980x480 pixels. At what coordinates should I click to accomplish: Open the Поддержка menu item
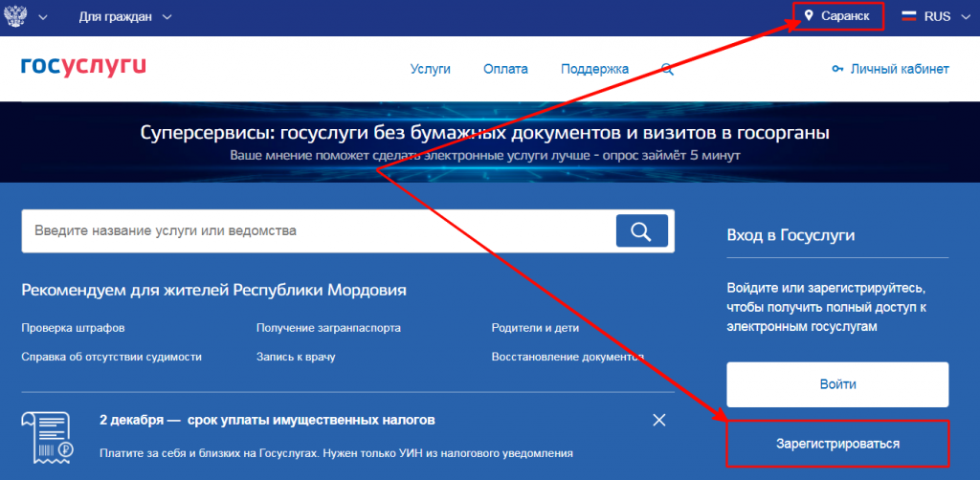[594, 69]
